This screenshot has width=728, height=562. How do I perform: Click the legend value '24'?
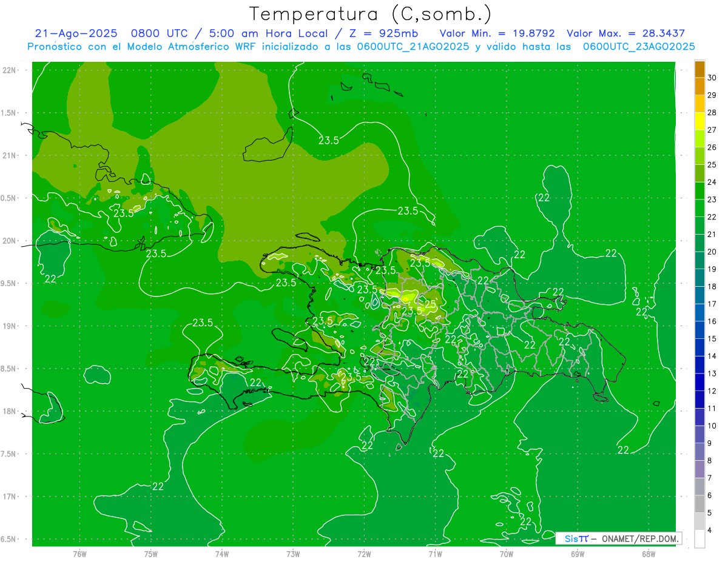click(712, 182)
